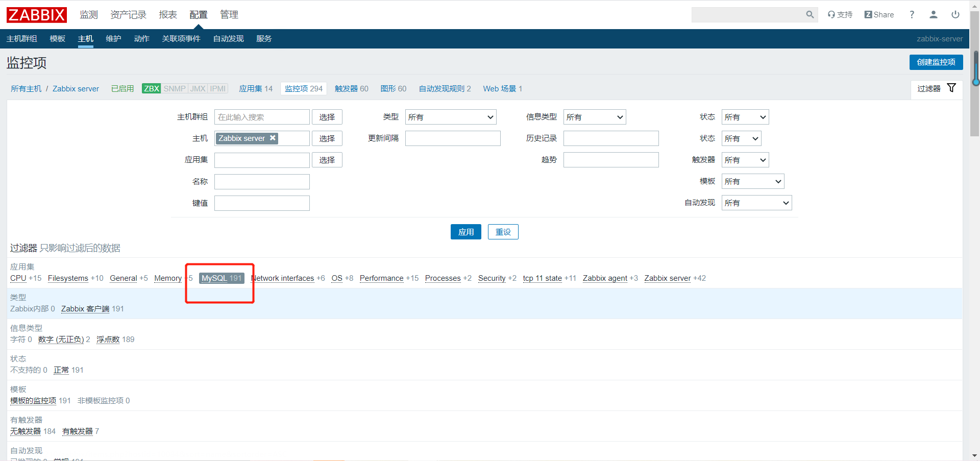Expand the 类型 dropdown
Viewport: 980px width, 461px height.
pyautogui.click(x=451, y=117)
